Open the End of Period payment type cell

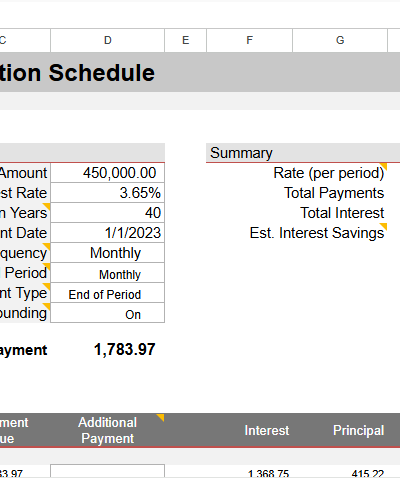coord(107,294)
